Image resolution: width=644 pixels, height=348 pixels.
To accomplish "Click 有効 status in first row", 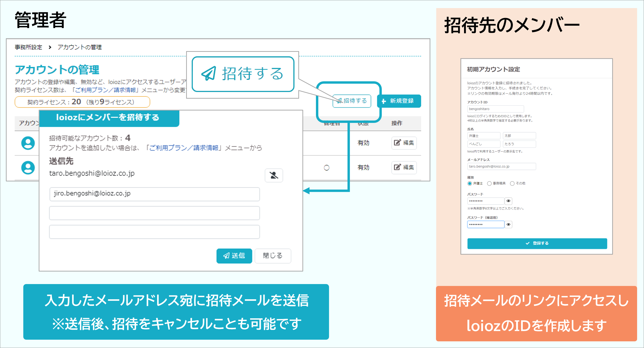I will (x=363, y=143).
